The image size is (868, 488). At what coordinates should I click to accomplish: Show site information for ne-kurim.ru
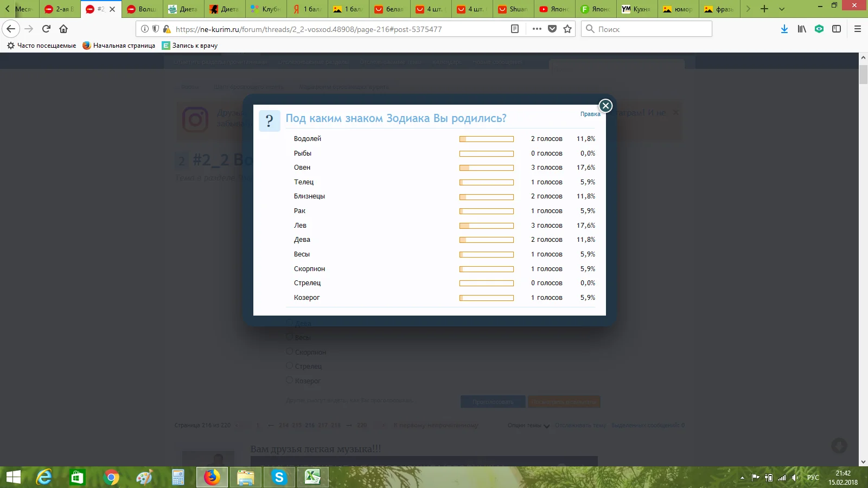[x=145, y=29]
